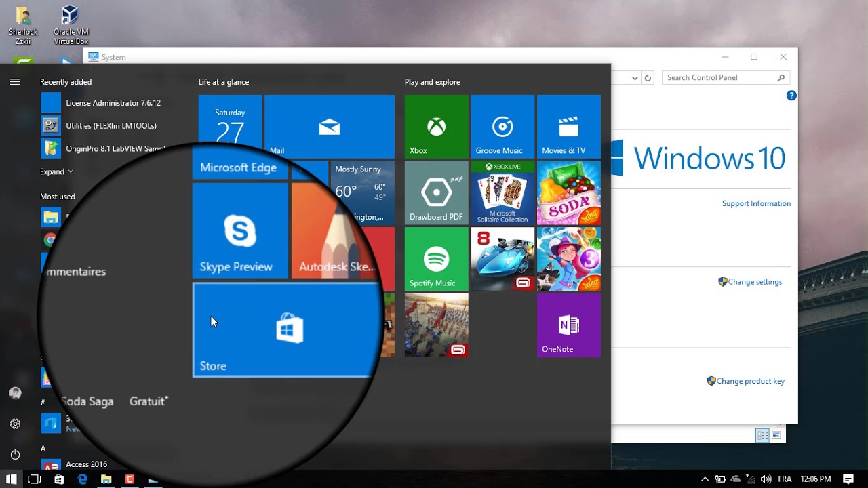Screen dimensions: 868x488
Task: Expand the Recently added list
Action: click(x=56, y=171)
